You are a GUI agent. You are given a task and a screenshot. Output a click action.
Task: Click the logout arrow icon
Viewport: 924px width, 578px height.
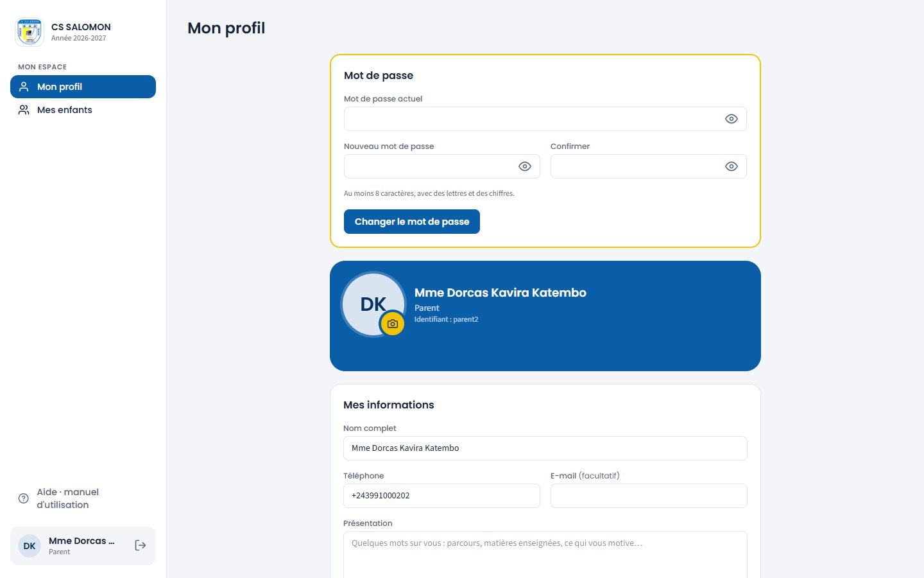pos(141,545)
